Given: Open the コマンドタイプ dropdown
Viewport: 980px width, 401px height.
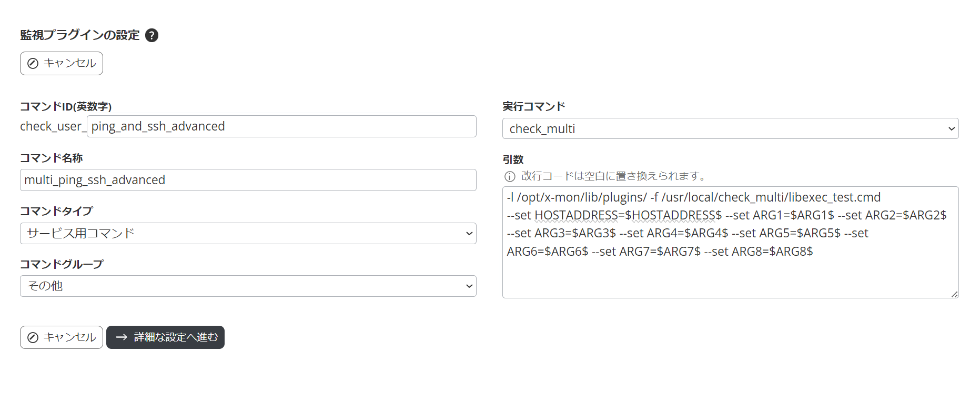Looking at the screenshot, I should click(248, 234).
